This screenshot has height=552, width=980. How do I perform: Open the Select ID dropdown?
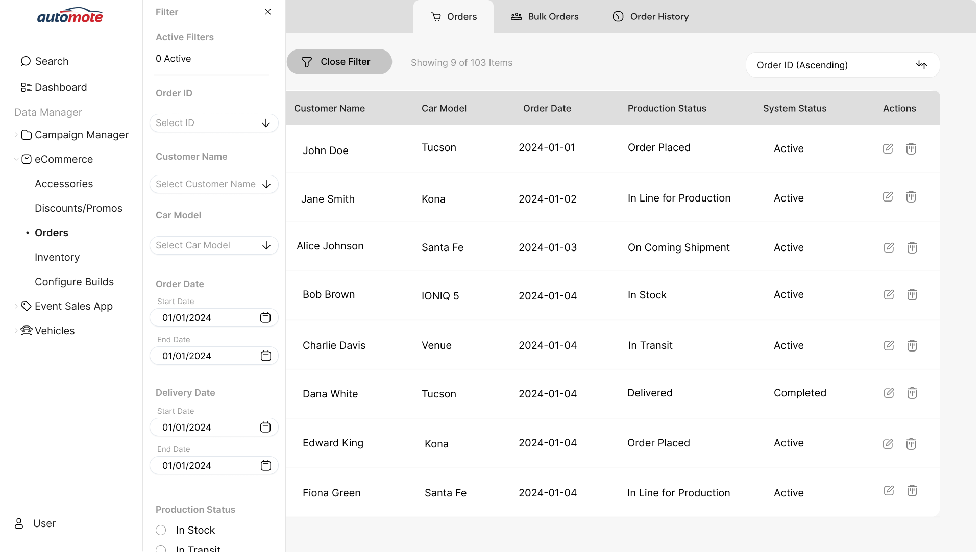click(214, 123)
